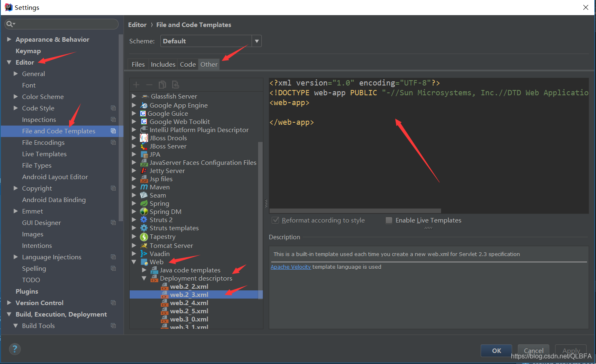This screenshot has height=364, width=596.
Task: Click the search magnifier icon in settings
Action: click(10, 24)
